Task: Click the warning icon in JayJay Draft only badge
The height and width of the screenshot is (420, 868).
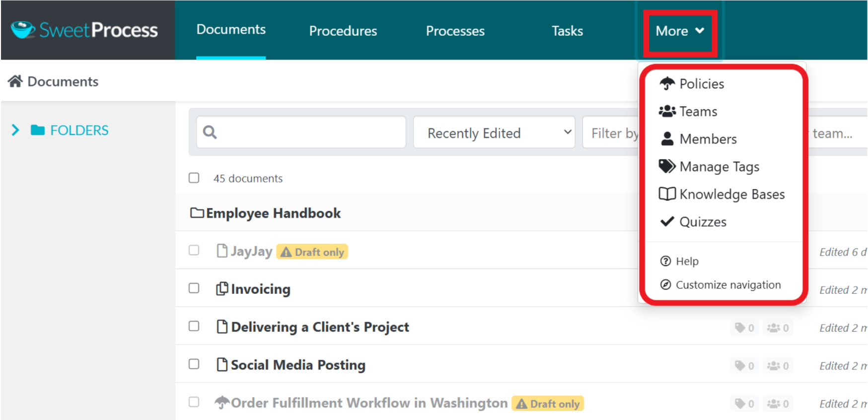Action: pyautogui.click(x=286, y=252)
